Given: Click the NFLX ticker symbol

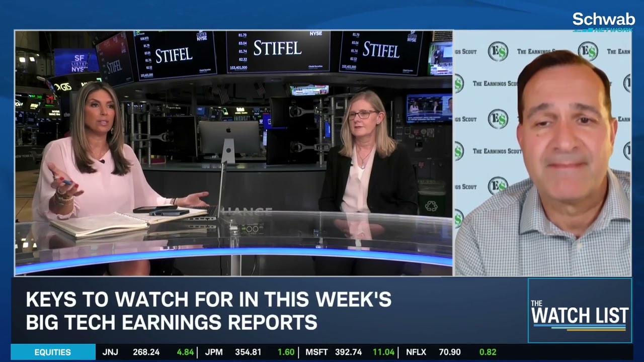Looking at the screenshot, I should coord(416,352).
